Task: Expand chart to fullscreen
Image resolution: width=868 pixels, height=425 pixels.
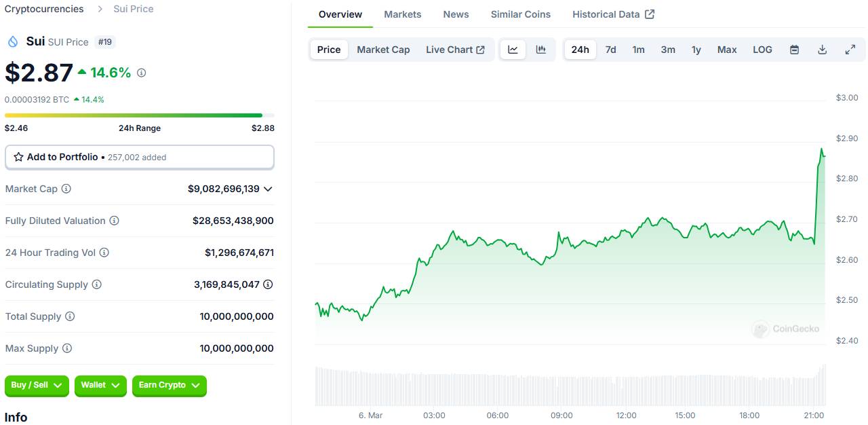Action: [850, 50]
